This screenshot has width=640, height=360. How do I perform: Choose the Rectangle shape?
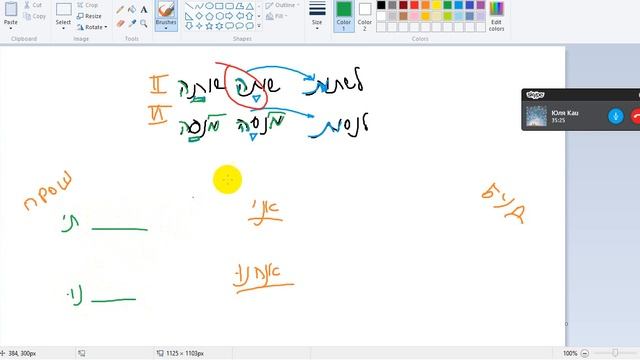click(x=219, y=6)
